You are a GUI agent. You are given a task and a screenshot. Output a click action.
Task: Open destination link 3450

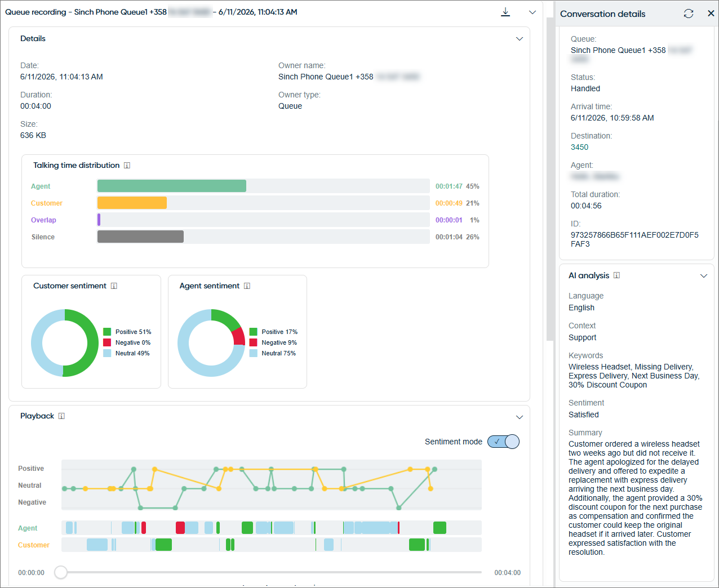[x=579, y=147]
